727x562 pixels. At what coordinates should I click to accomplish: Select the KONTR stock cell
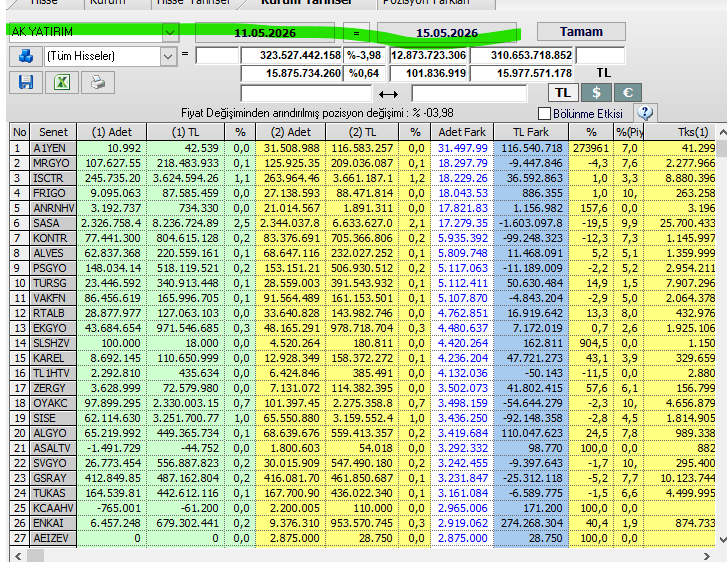click(53, 238)
